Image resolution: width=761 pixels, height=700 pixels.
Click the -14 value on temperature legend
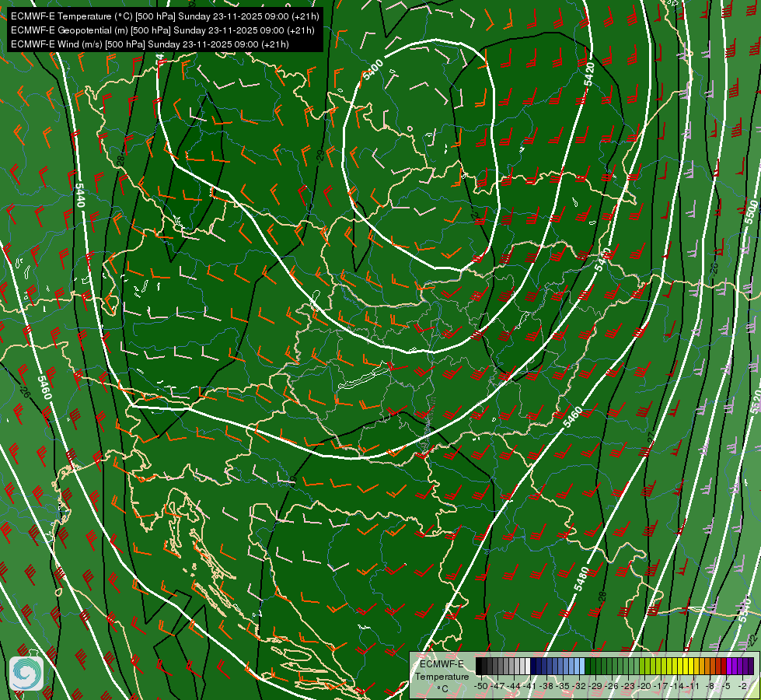[x=676, y=686]
